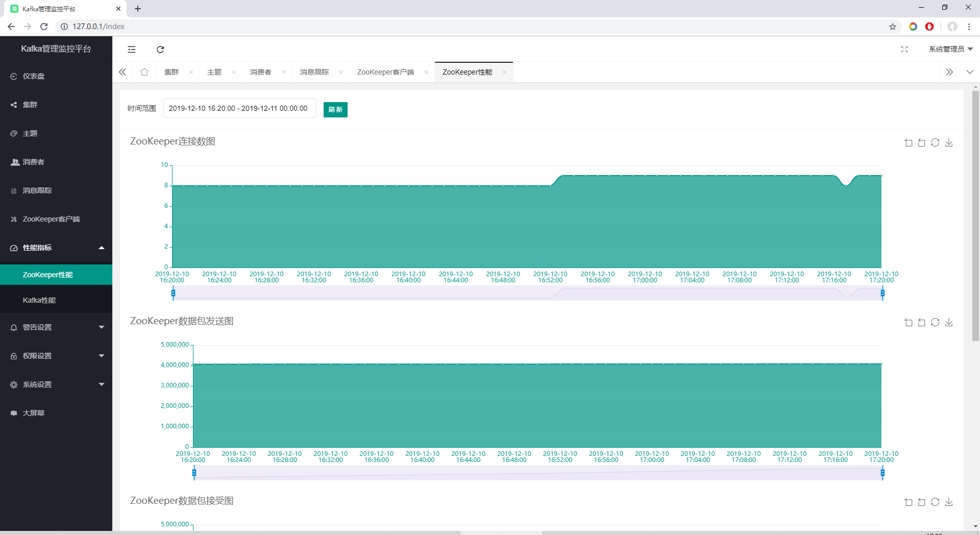980x535 pixels.
Task: Download the 数据包接受图 chart as image
Action: pyautogui.click(x=949, y=502)
